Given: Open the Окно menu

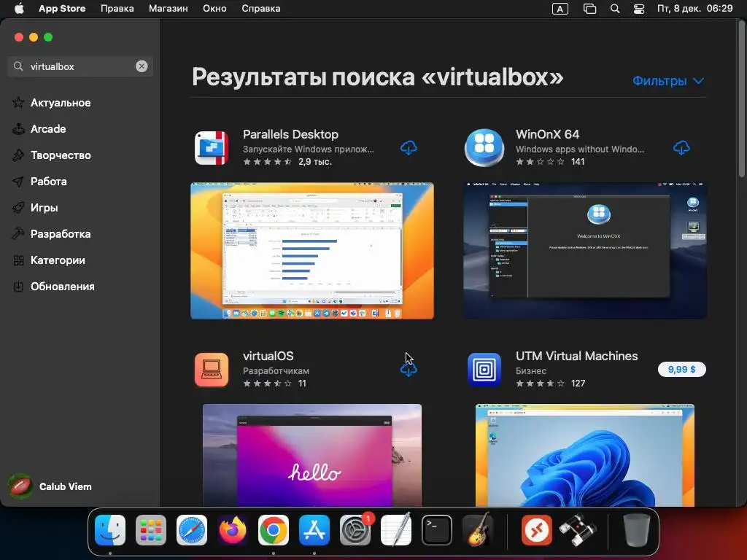Looking at the screenshot, I should point(214,9).
